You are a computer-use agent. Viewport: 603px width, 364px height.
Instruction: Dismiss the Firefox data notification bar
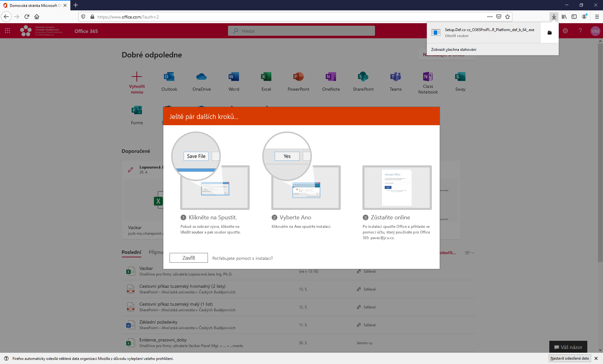coord(596,358)
